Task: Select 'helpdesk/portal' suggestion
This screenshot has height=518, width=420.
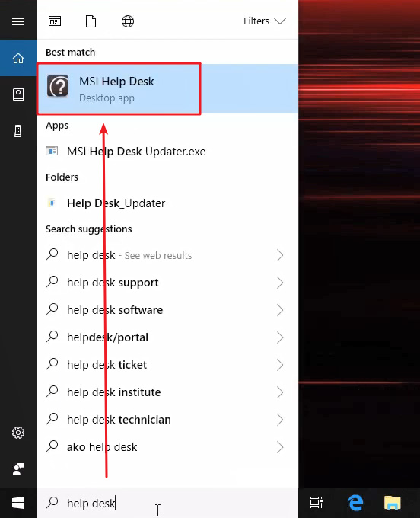Action: [x=167, y=337]
